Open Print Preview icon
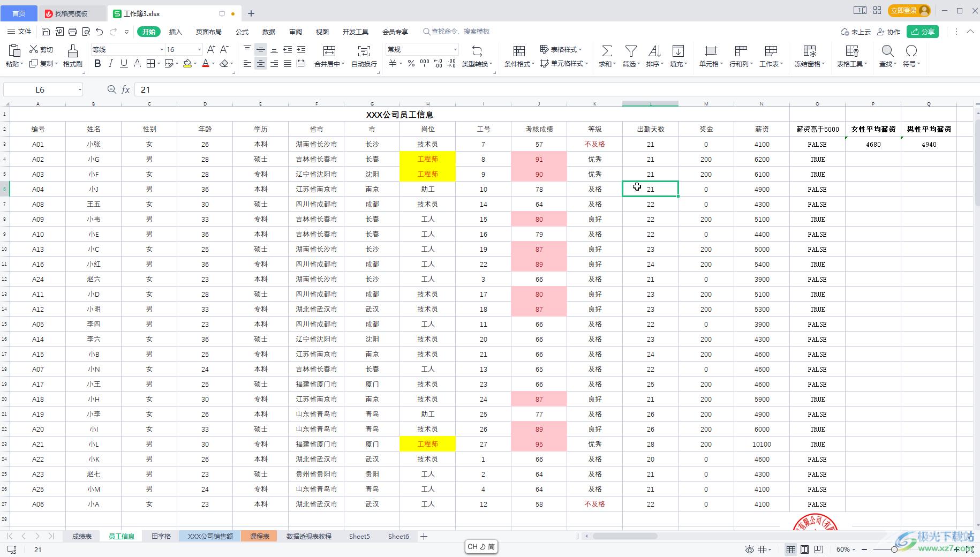Image resolution: width=980 pixels, height=557 pixels. [x=86, y=32]
